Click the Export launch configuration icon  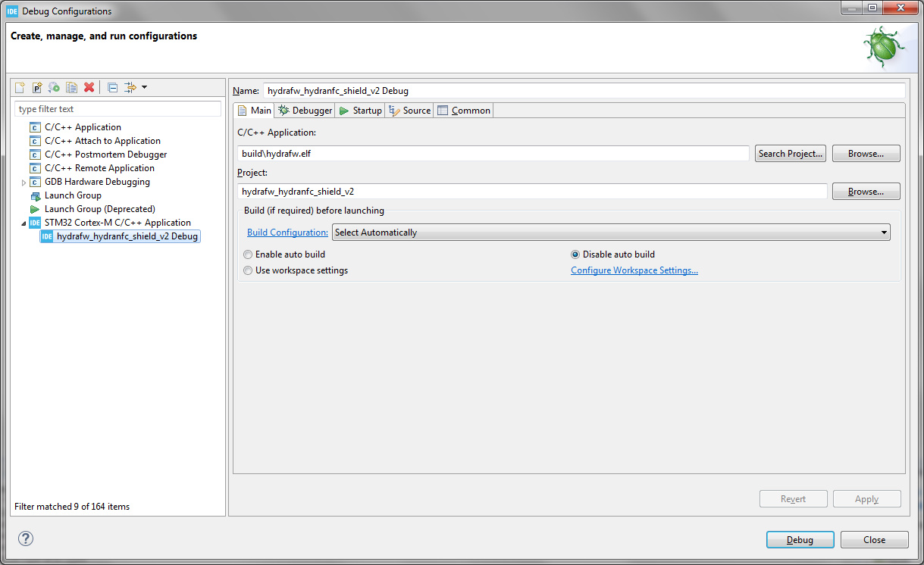[x=54, y=88]
